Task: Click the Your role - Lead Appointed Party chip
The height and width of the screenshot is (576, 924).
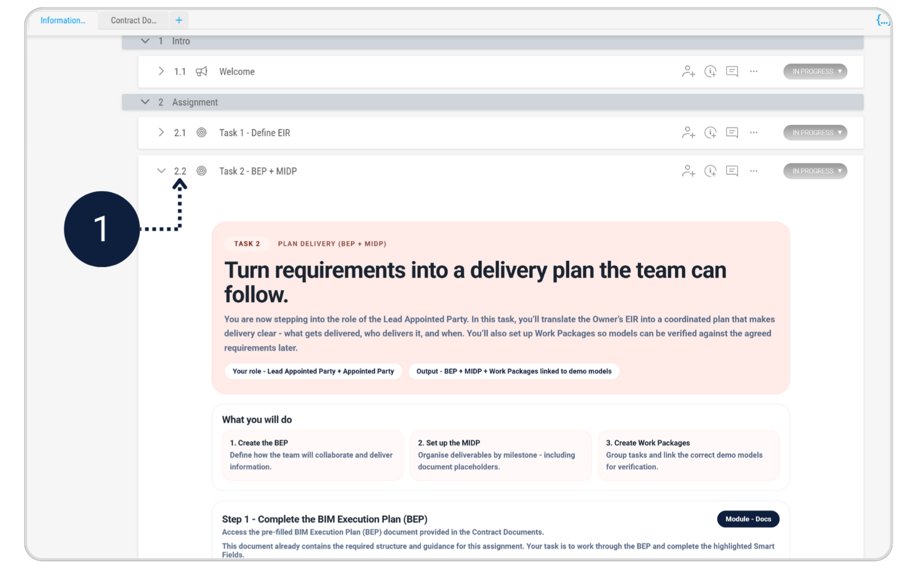Action: [x=313, y=371]
